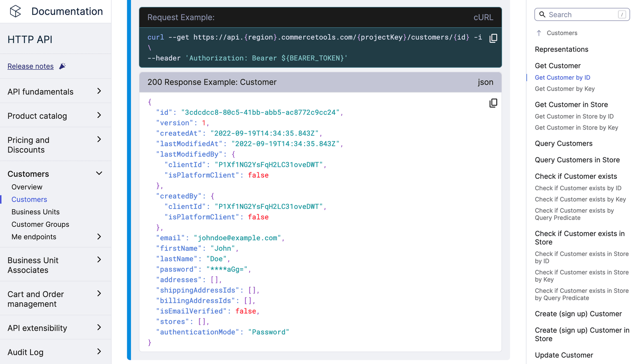
Task: Open Get Customer by Key
Action: pos(564,89)
